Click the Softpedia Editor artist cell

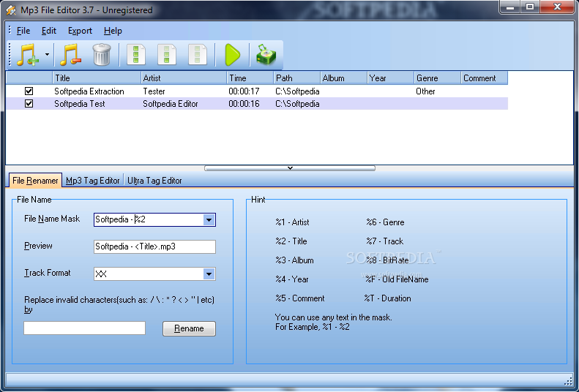(171, 104)
